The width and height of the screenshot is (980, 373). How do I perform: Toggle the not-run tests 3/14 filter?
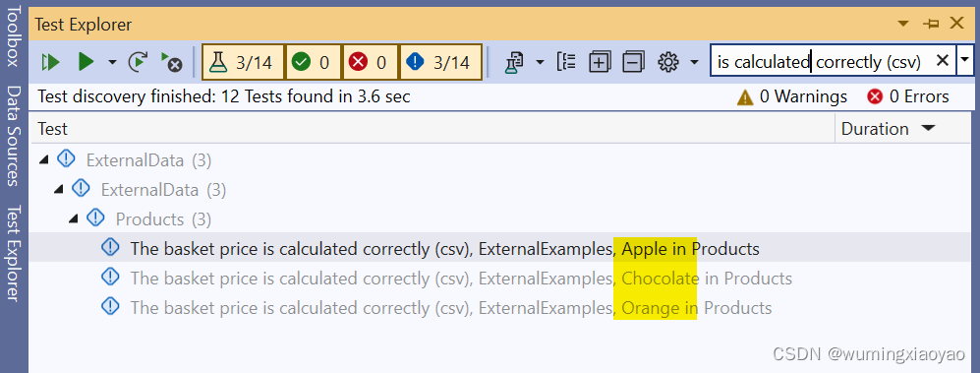(440, 62)
